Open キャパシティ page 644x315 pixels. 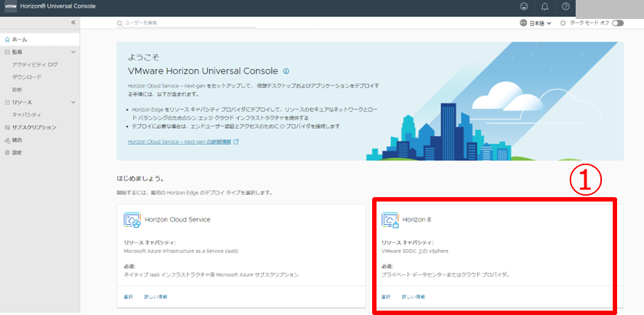point(26,115)
